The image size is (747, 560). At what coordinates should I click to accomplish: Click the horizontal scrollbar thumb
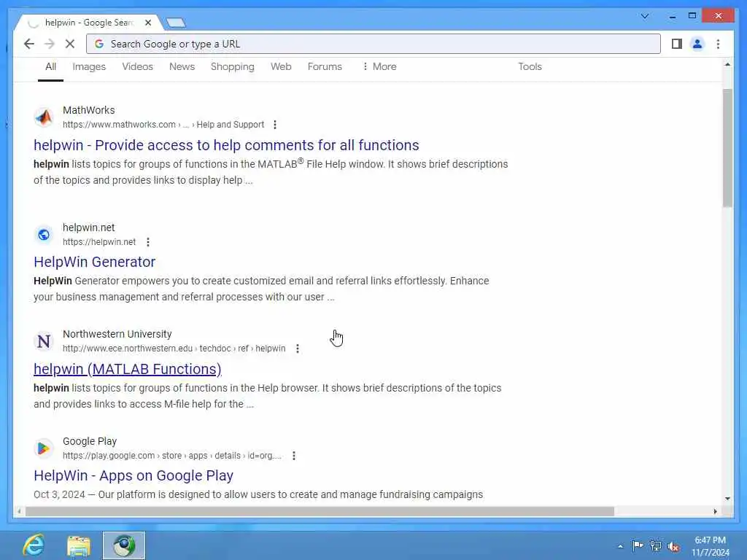(x=320, y=511)
